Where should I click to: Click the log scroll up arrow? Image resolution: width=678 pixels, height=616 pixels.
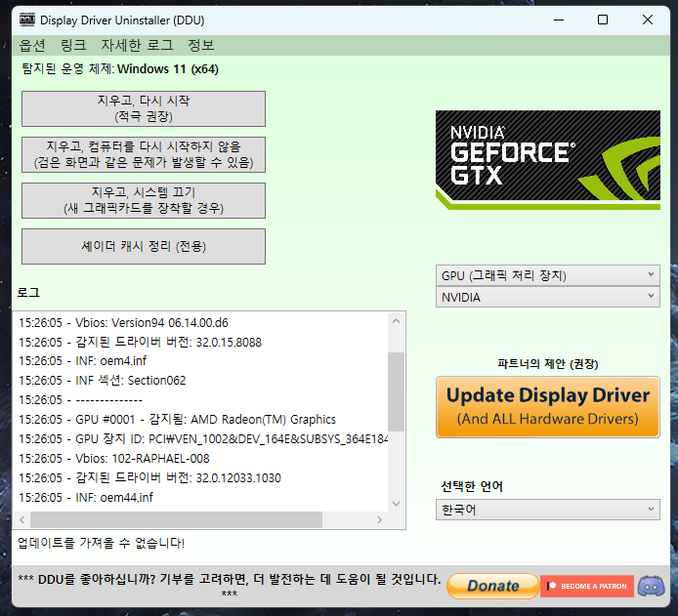click(396, 321)
